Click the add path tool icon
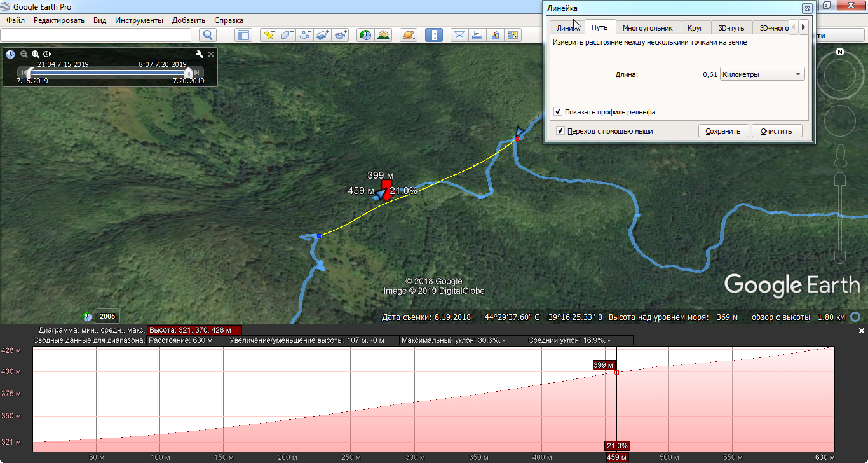 305,35
